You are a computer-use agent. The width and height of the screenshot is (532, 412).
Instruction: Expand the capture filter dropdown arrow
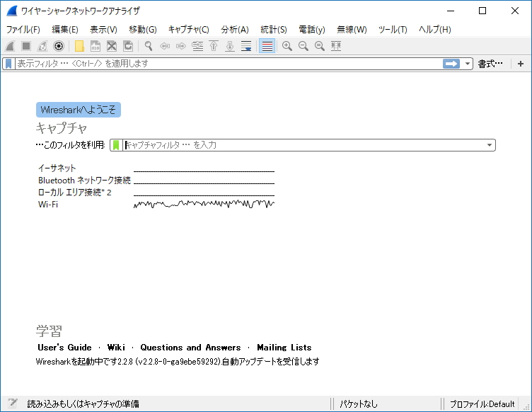click(490, 145)
